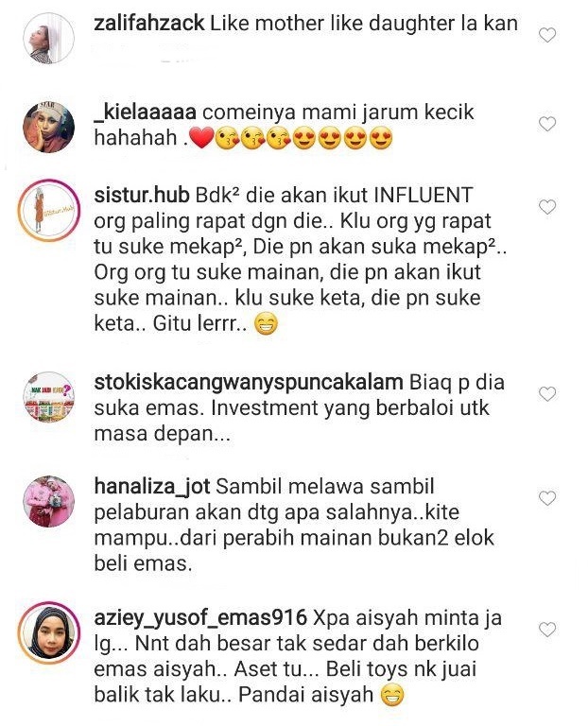Visit the hanaliza_jot username link
The image size is (588, 726).
[x=152, y=487]
